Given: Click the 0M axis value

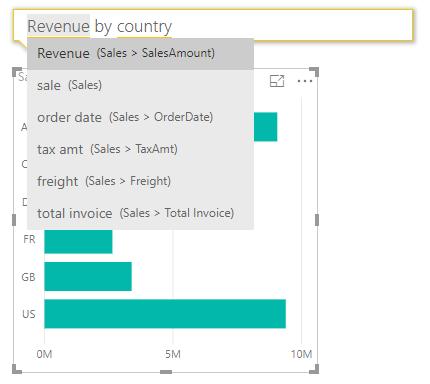Looking at the screenshot, I should (44, 354).
